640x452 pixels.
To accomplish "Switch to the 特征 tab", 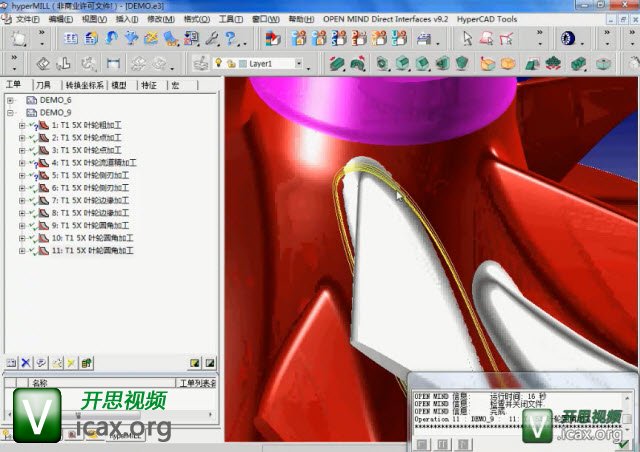I will point(149,85).
